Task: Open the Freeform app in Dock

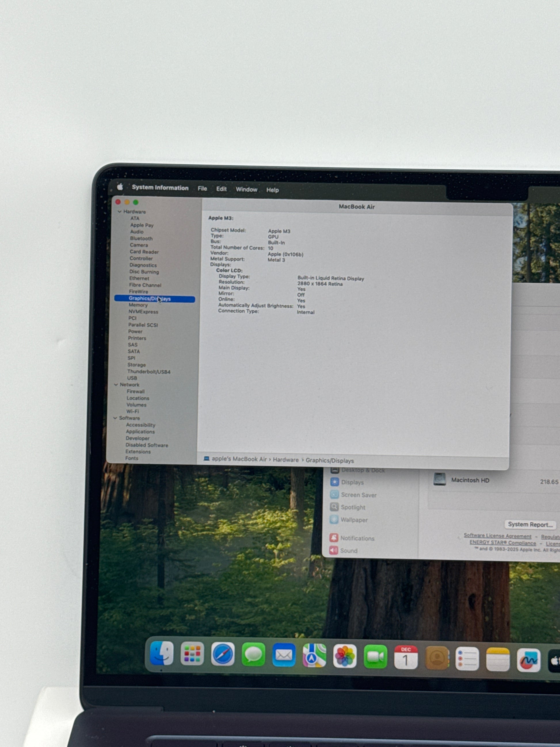Action: pyautogui.click(x=528, y=660)
